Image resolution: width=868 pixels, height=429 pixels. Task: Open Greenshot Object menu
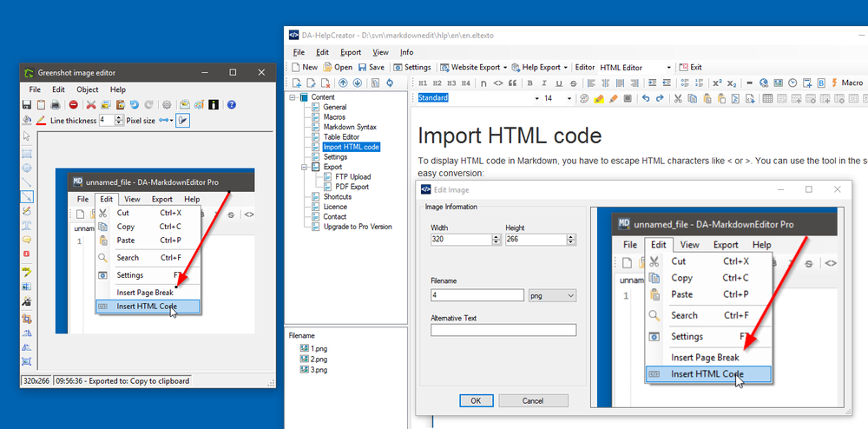coord(88,89)
